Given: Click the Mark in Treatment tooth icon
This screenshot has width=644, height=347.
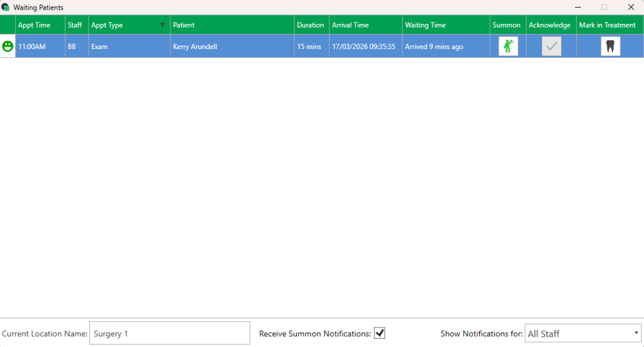Looking at the screenshot, I should click(610, 47).
